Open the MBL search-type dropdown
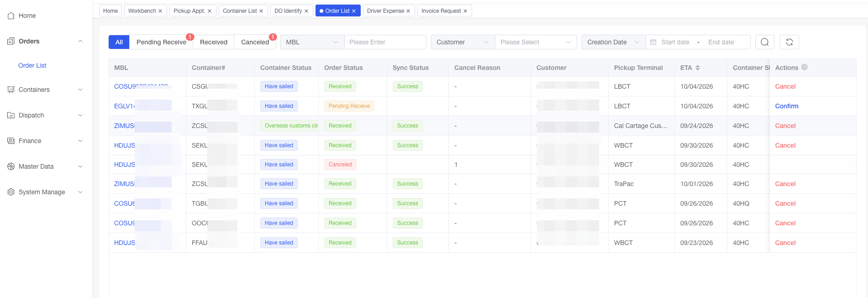Image resolution: width=868 pixels, height=298 pixels. [312, 42]
